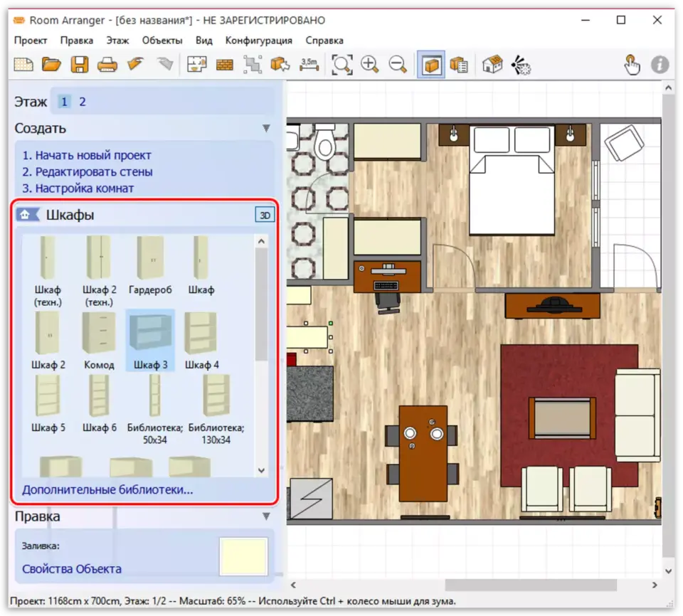Toggle the 3D preview button in Шкафы

pyautogui.click(x=265, y=216)
